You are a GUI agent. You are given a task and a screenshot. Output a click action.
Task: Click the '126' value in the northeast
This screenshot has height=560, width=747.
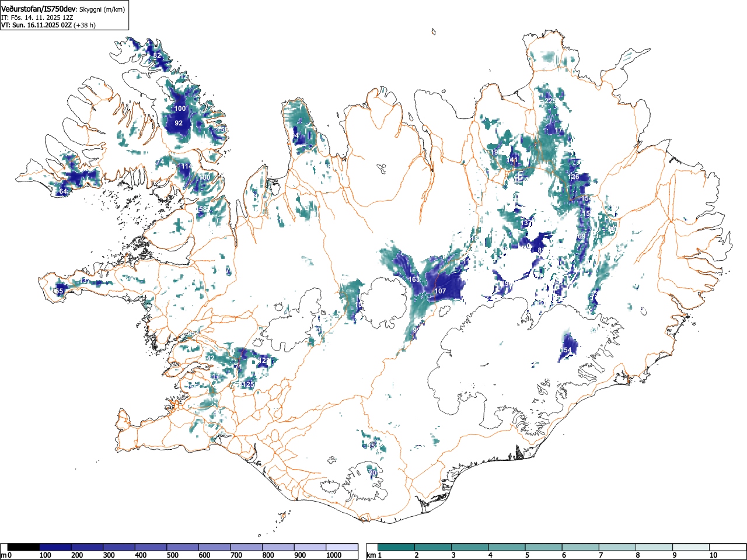click(x=574, y=177)
